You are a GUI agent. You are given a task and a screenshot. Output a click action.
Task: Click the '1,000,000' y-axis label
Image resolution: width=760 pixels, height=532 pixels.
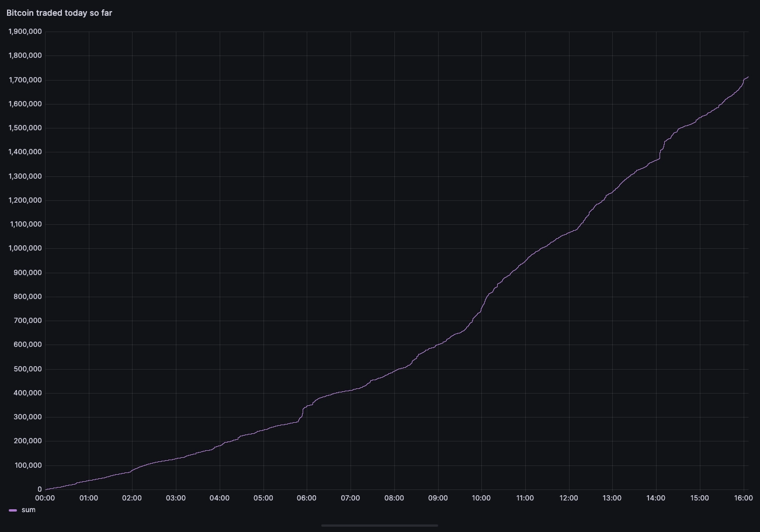25,248
